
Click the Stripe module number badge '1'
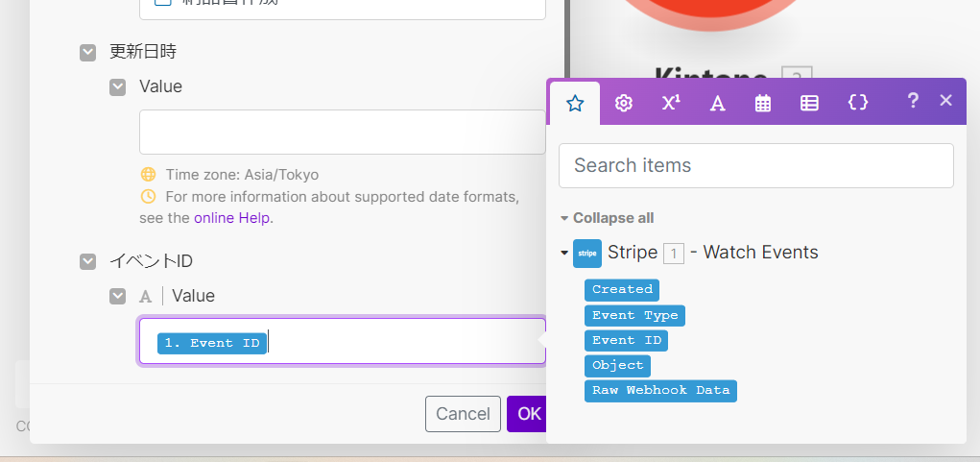tap(673, 254)
